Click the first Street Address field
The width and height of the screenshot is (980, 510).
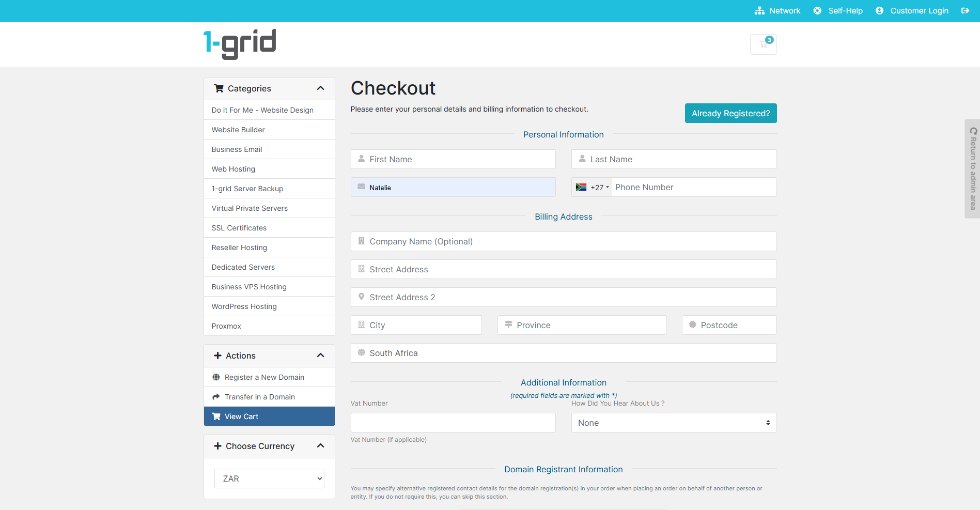[x=564, y=269]
